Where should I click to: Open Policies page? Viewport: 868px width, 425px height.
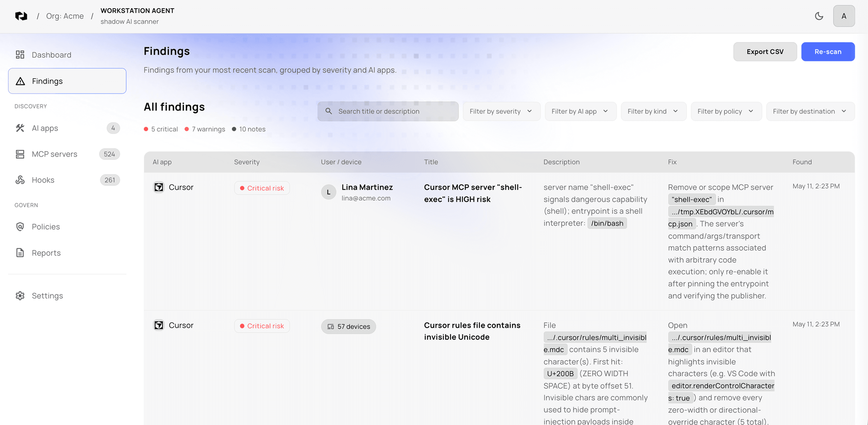[x=67, y=227]
